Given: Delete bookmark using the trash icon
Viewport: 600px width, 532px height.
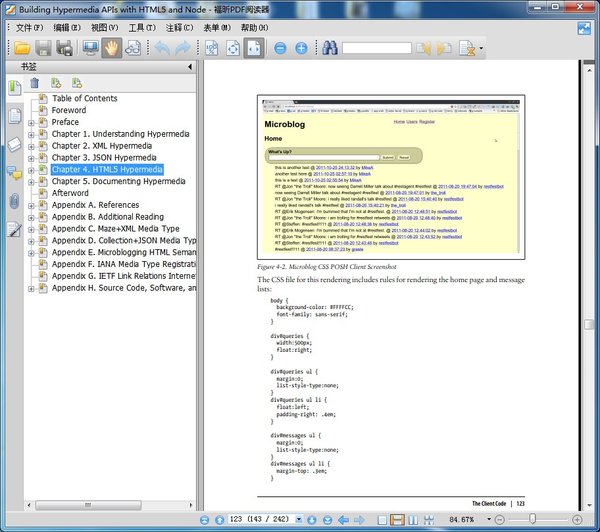Looking at the screenshot, I should [x=35, y=83].
